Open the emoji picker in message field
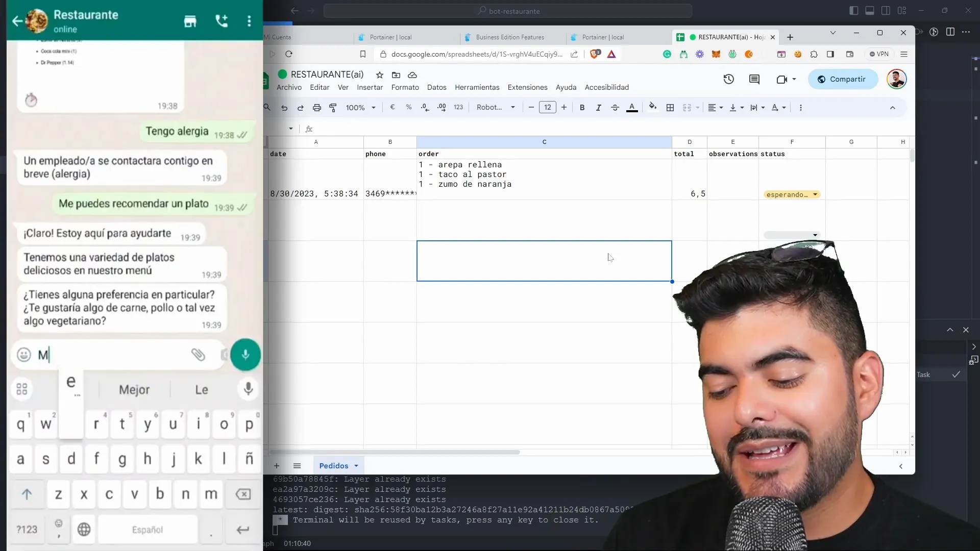Viewport: 980px width, 551px height. point(24,355)
